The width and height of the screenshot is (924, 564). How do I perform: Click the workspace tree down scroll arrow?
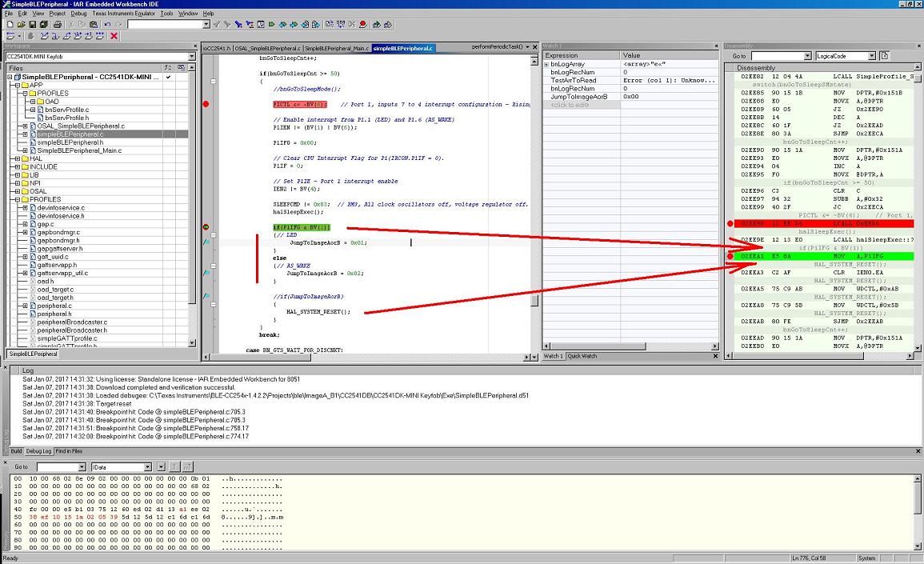click(192, 342)
